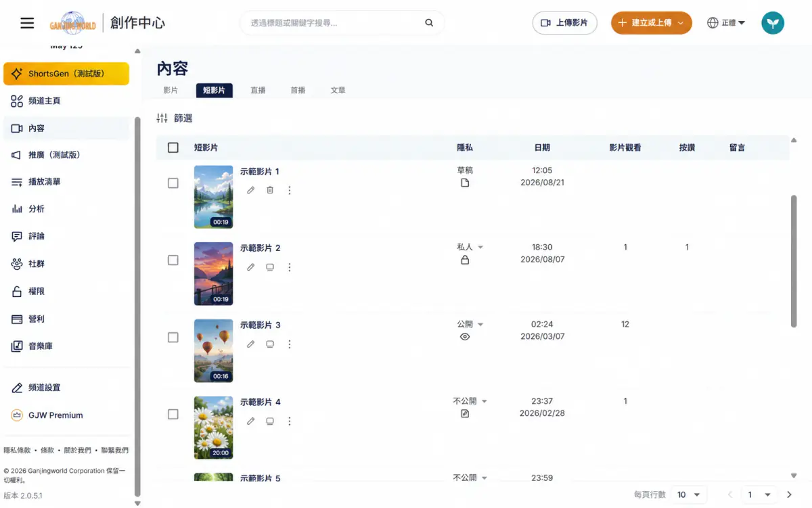
Task: Click screen icon for 示範影片 4
Action: tap(270, 421)
